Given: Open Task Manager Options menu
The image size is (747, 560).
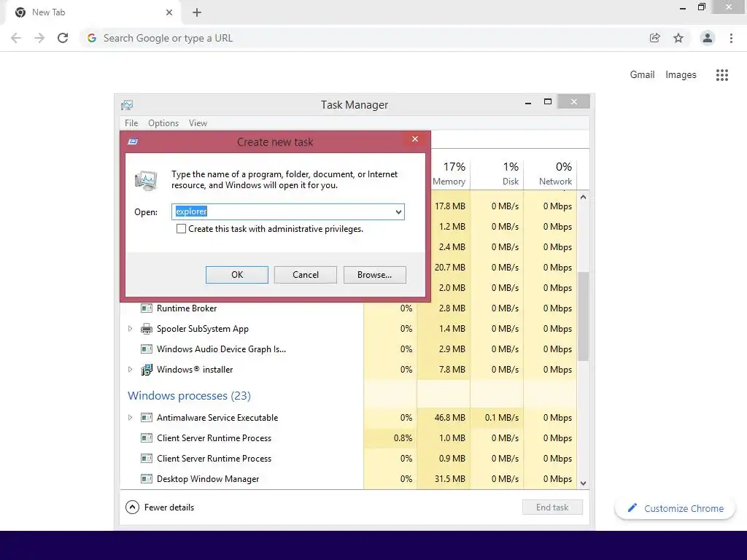Looking at the screenshot, I should [x=163, y=122].
